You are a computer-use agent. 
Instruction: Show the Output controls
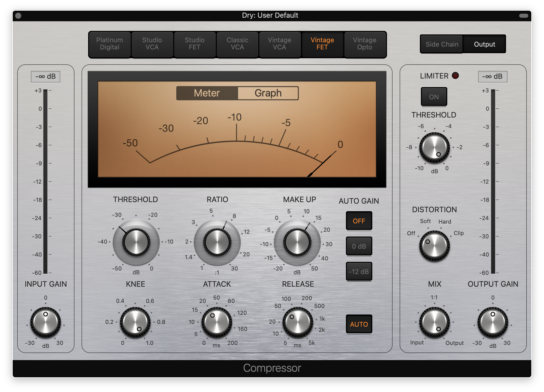(x=484, y=44)
